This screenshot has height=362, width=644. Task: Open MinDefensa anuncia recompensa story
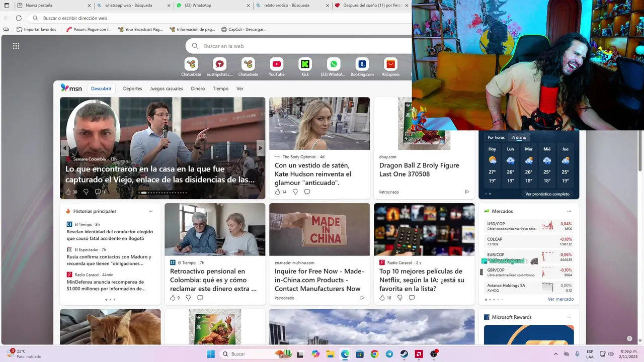click(106, 285)
